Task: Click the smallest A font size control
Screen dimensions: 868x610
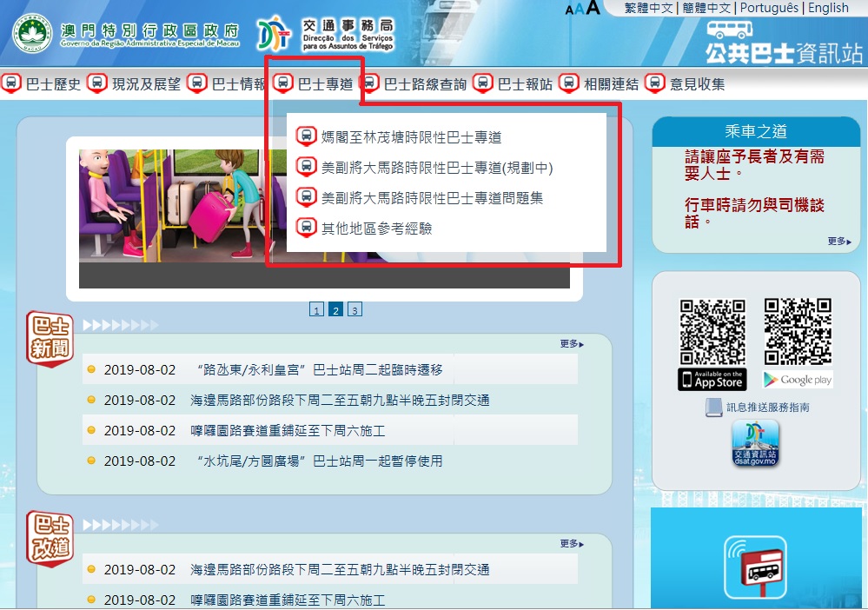Action: click(x=569, y=10)
